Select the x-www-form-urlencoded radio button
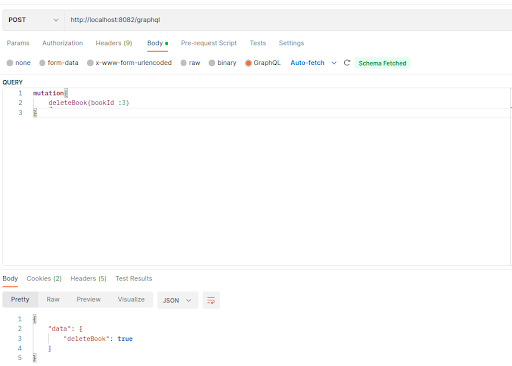 click(90, 63)
